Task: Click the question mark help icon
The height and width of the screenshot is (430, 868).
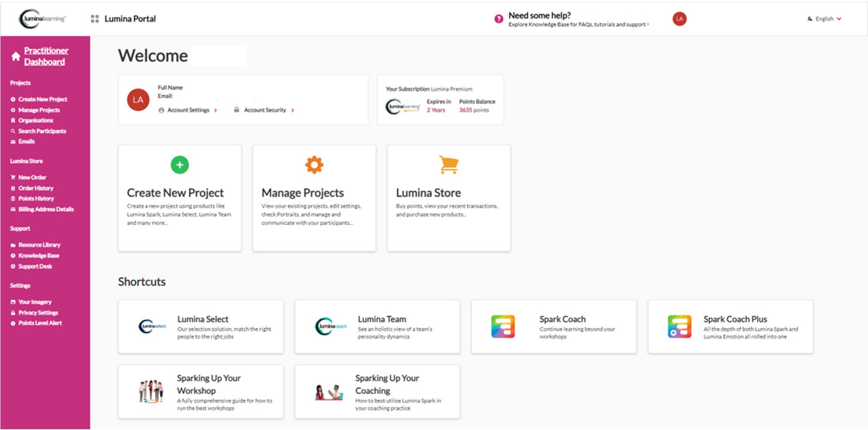Action: click(499, 19)
